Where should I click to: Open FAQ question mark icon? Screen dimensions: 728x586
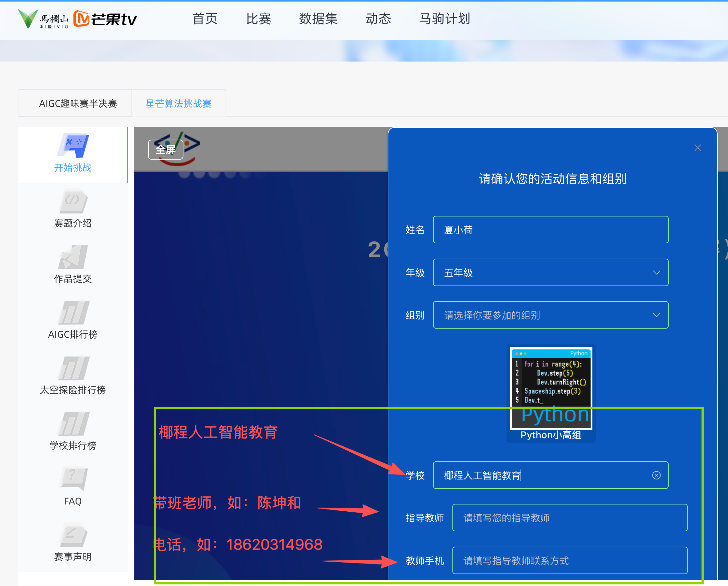73,479
